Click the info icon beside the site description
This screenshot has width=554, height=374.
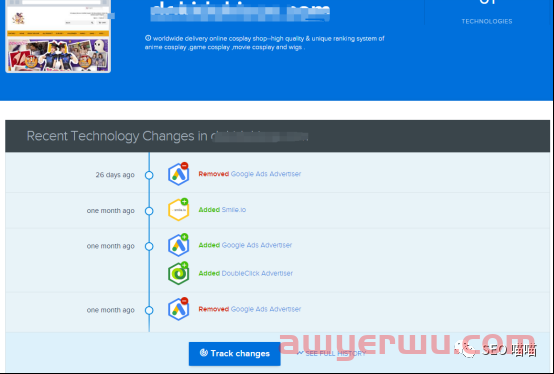148,38
